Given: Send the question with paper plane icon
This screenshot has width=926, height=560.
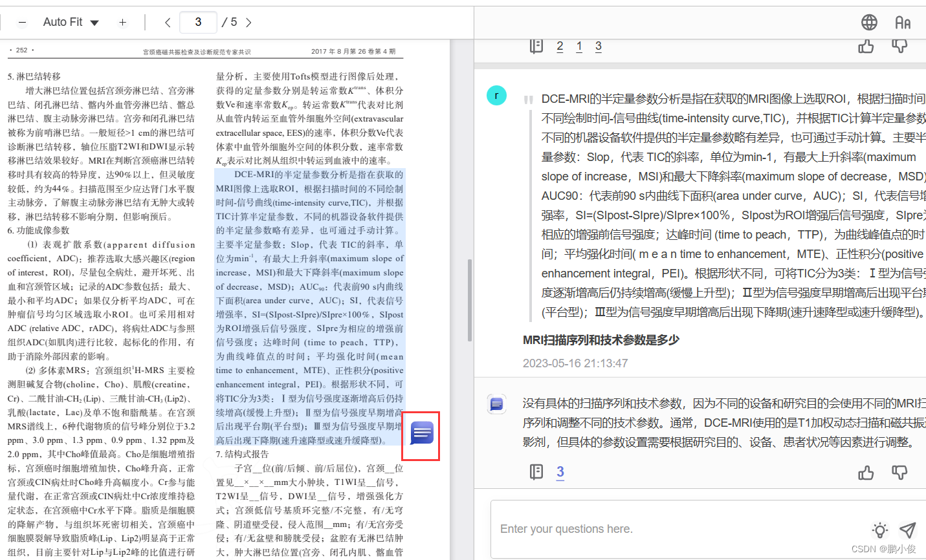Looking at the screenshot, I should pos(908,530).
